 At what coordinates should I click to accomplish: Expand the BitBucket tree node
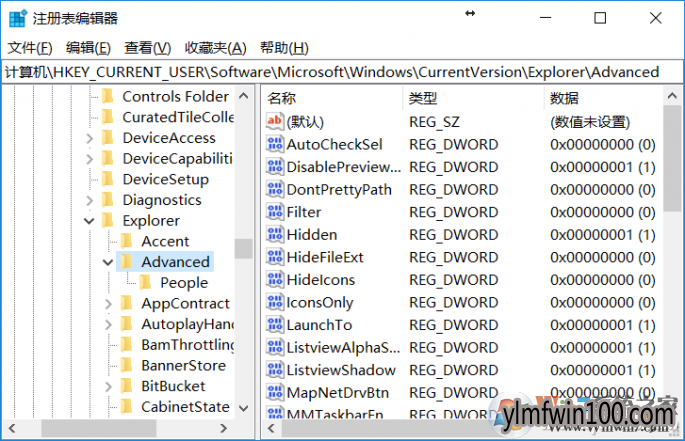[108, 386]
